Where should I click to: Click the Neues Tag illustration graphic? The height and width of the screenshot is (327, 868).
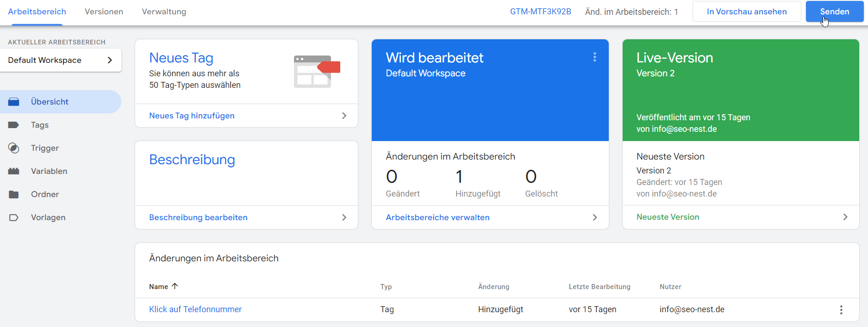317,72
